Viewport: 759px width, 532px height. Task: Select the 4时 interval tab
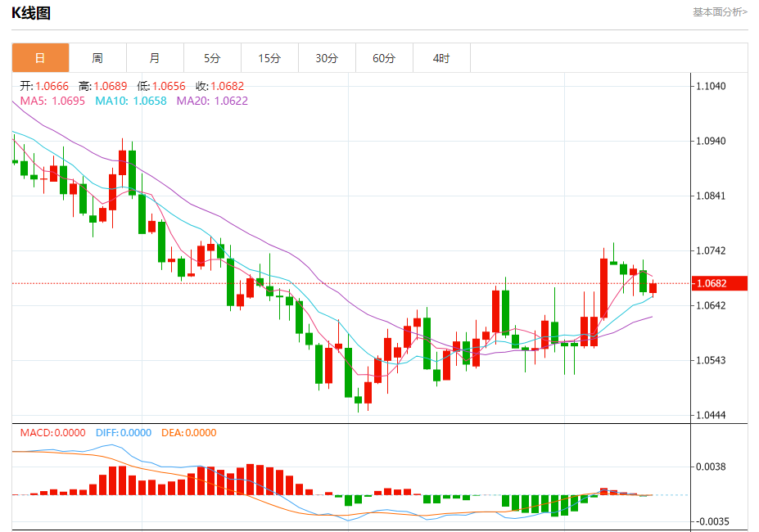pyautogui.click(x=441, y=58)
